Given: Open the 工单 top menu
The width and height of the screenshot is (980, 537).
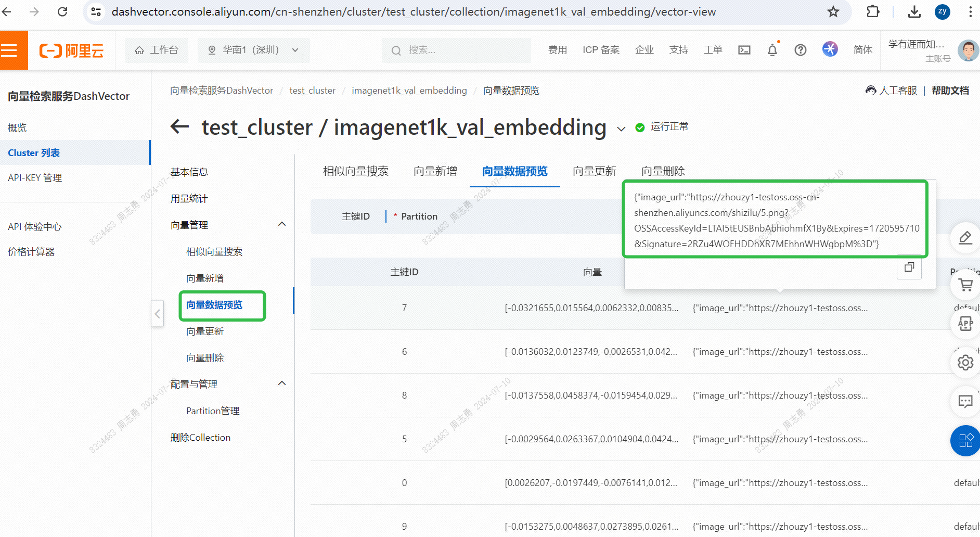Looking at the screenshot, I should point(713,50).
